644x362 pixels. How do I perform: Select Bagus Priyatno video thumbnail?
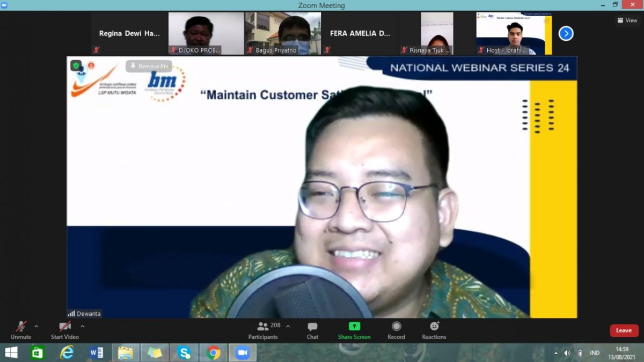283,33
